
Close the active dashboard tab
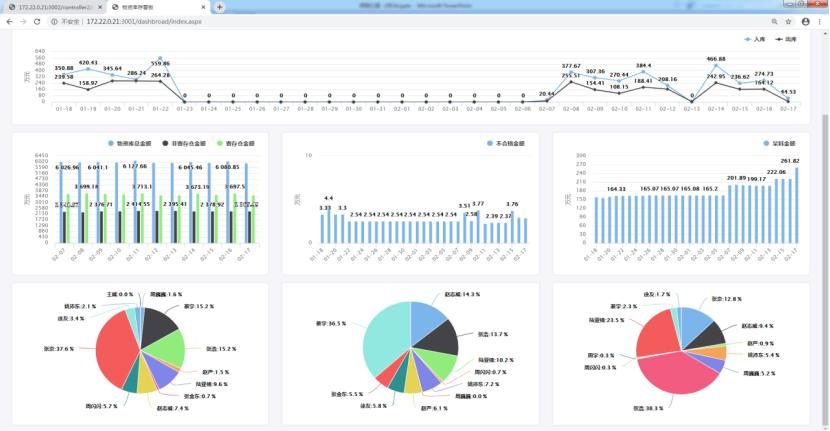coord(204,7)
